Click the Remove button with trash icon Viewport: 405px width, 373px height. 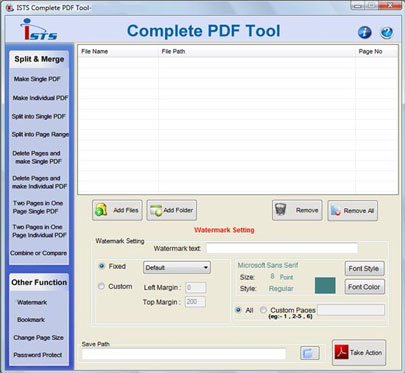pyautogui.click(x=297, y=210)
